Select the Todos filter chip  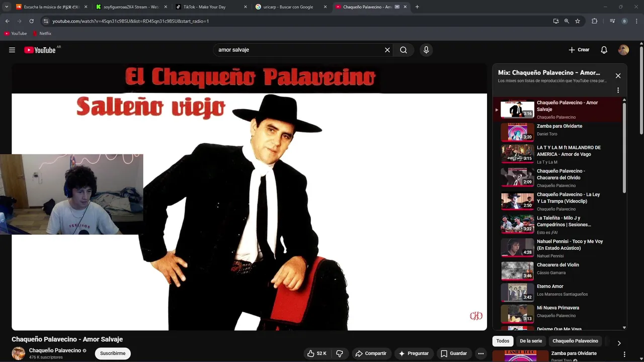click(x=503, y=341)
